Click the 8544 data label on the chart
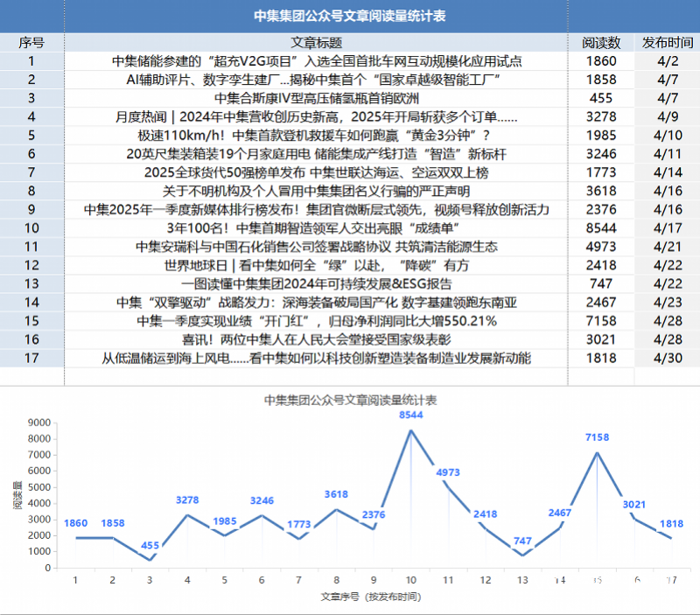Image resolution: width=700 pixels, height=615 pixels. [410, 415]
